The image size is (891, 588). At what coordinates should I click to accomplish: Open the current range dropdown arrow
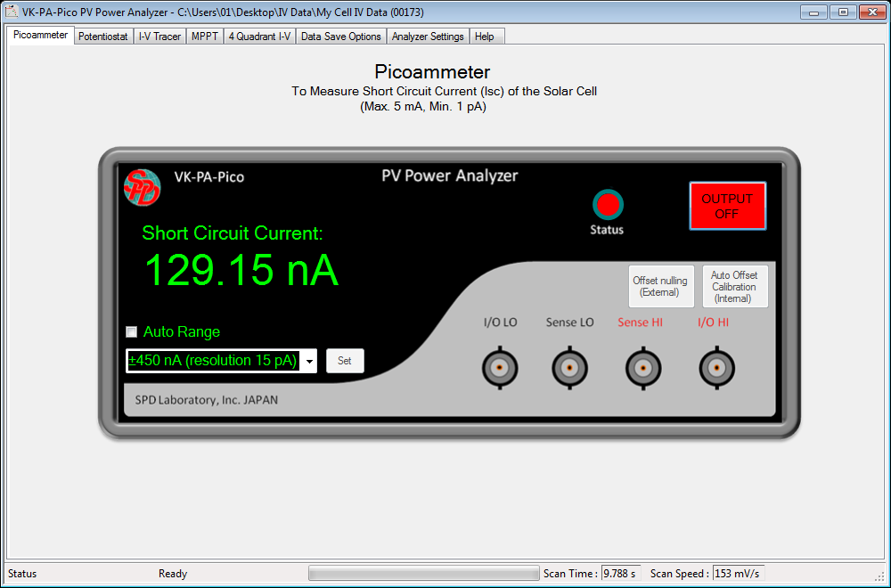click(309, 362)
